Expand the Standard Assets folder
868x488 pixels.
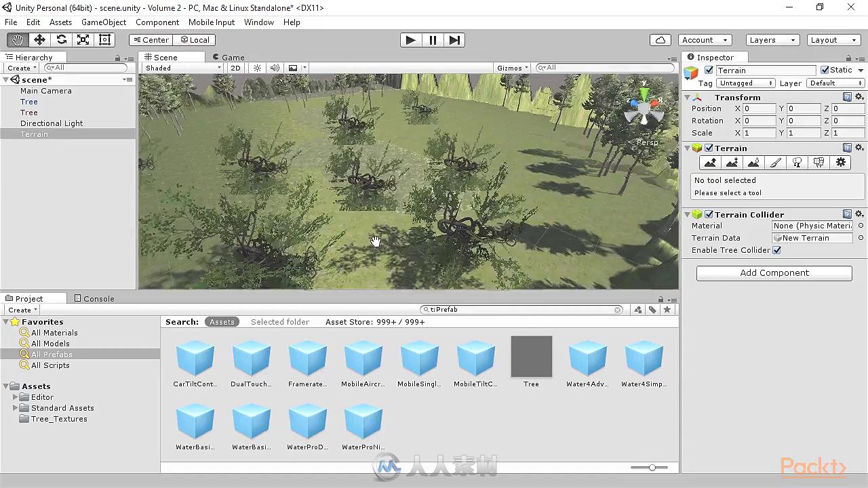(16, 408)
